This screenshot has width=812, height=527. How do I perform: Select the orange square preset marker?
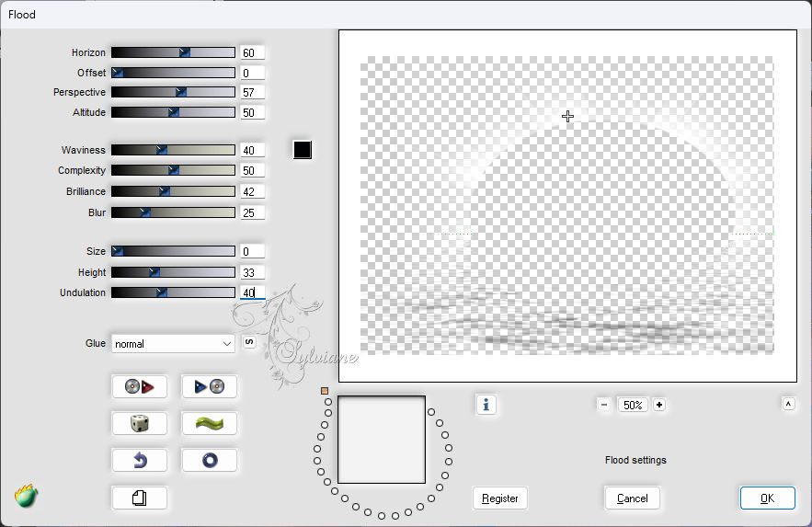[x=325, y=391]
